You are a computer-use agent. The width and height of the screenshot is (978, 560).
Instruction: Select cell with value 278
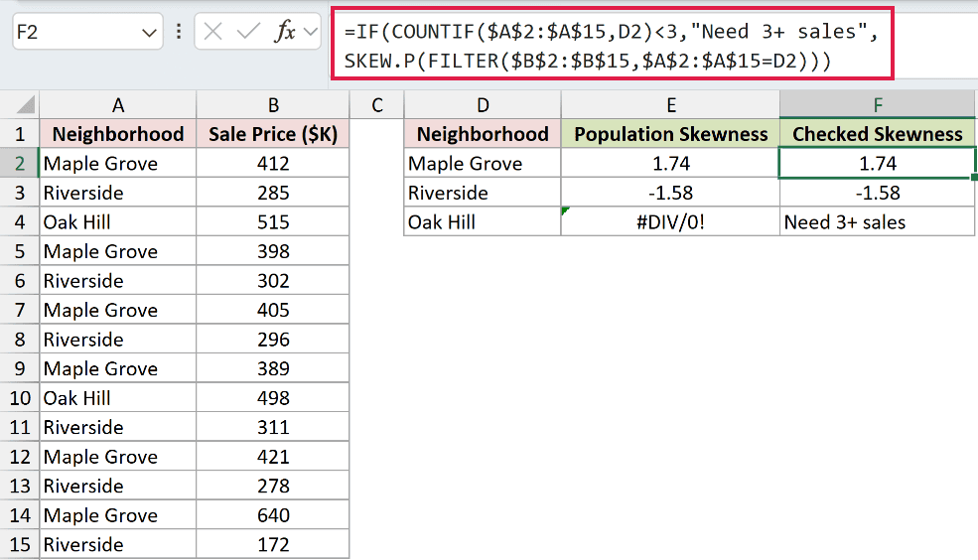(x=273, y=486)
